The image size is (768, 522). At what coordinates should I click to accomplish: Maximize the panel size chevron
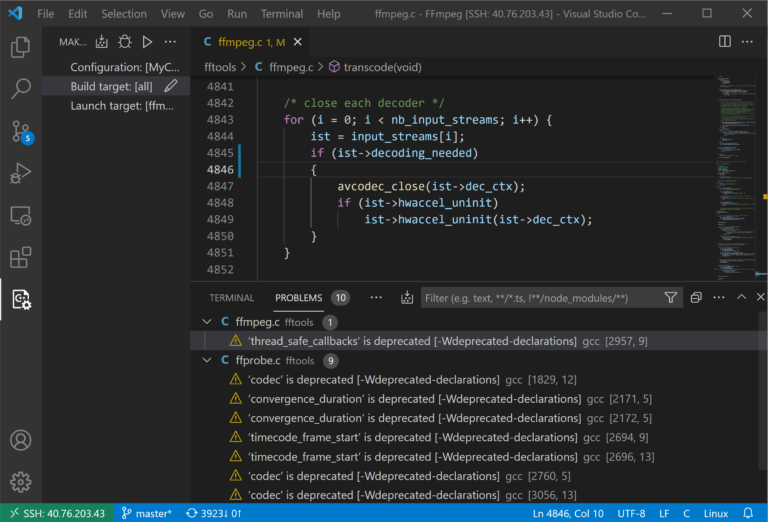(x=742, y=297)
